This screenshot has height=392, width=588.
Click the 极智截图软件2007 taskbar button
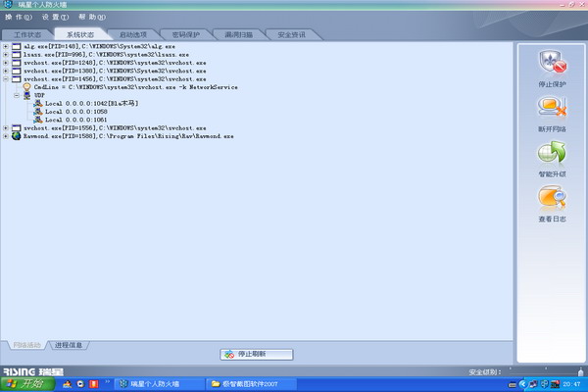click(251, 384)
